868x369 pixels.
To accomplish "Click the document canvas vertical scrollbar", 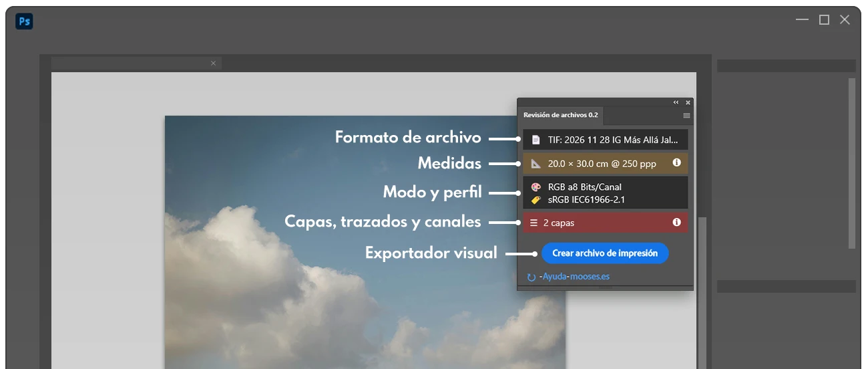I will pyautogui.click(x=702, y=292).
